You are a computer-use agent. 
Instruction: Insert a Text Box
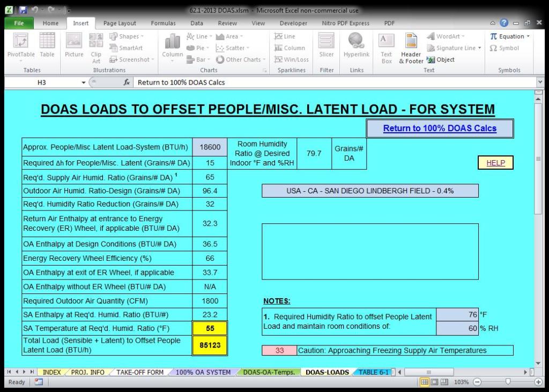(x=387, y=47)
